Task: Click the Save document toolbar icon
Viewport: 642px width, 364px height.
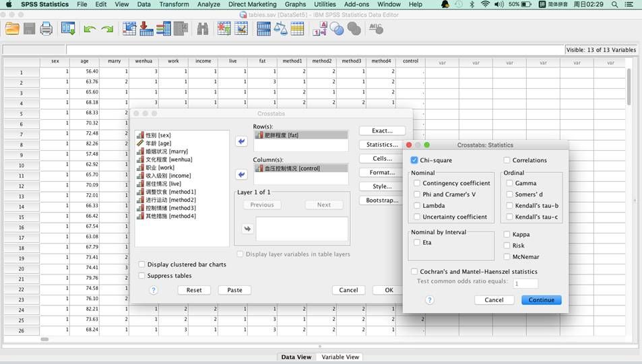Action: coord(29,29)
